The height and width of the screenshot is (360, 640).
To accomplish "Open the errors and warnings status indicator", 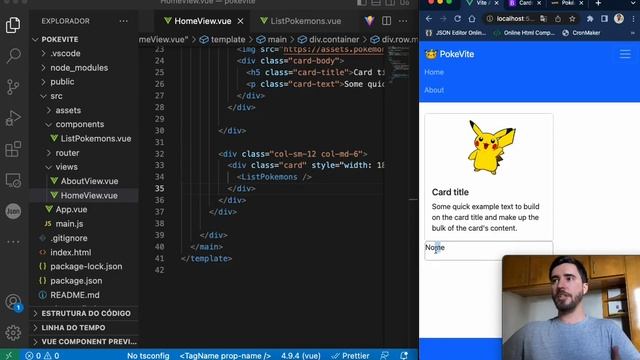I will pyautogui.click(x=42, y=356).
